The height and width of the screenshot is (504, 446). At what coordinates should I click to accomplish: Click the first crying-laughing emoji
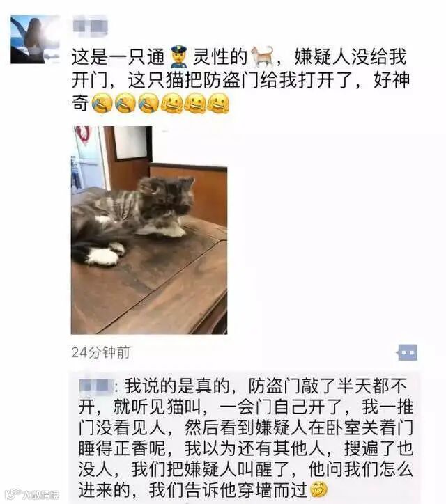102,104
